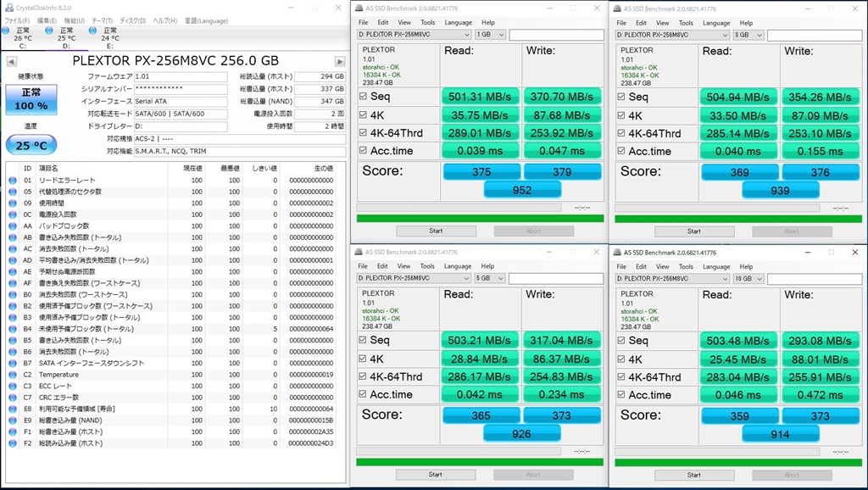Screen dimensions: 868x490
Task: Click the status orb for C2 Temperature
Action: click(x=13, y=375)
